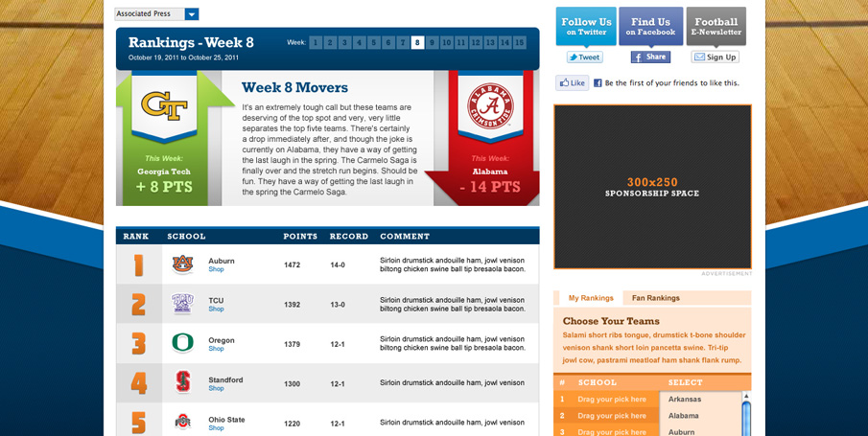Click the Week 8 Movers heading
Screen dimensions: 868x436
click(295, 87)
